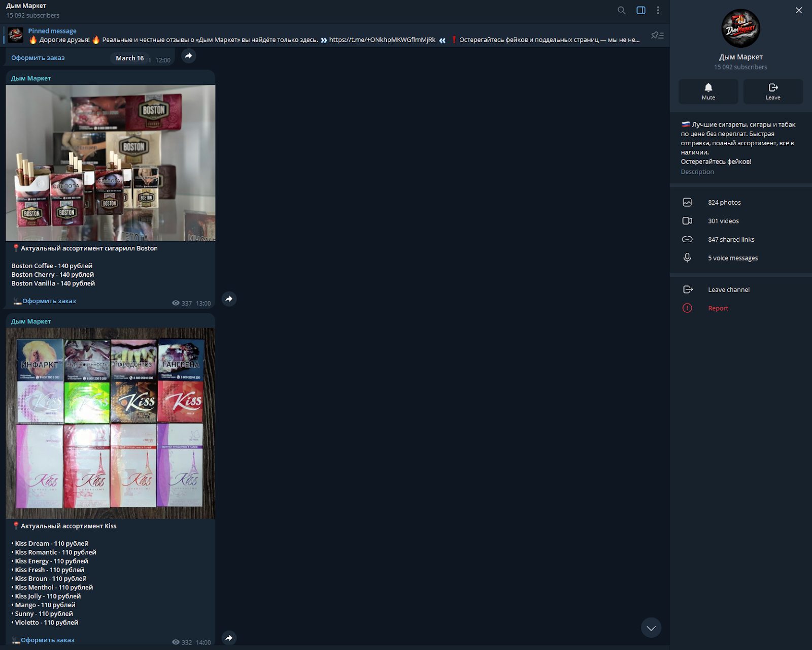Click Дым Маркет author name on Boston post
The height and width of the screenshot is (650, 812).
[31, 78]
